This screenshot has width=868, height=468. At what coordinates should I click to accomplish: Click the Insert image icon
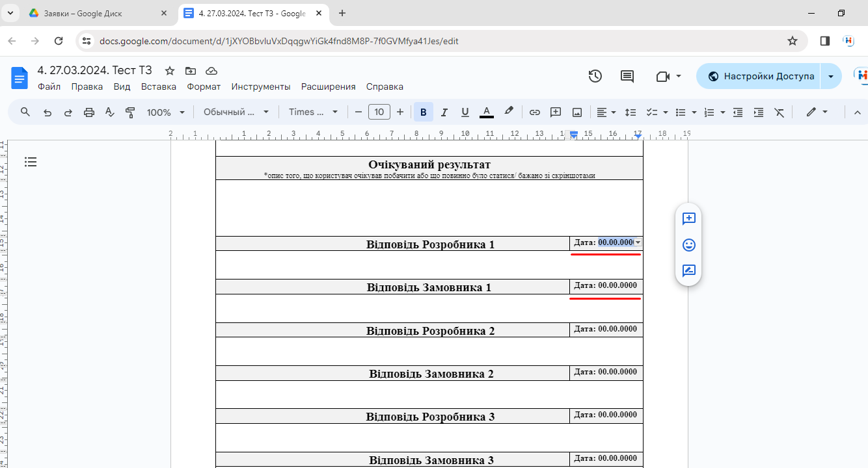(x=576, y=112)
